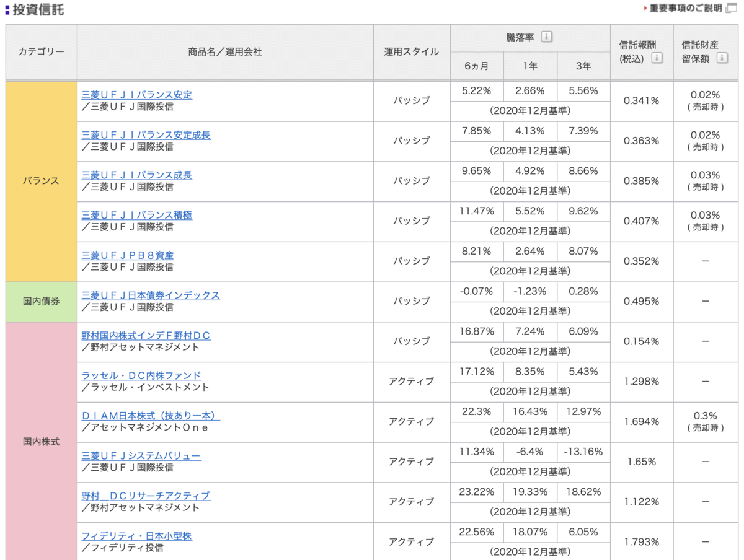Click ／フィデリティ投信 company name
Screen dimensions: 744x560
122,548
